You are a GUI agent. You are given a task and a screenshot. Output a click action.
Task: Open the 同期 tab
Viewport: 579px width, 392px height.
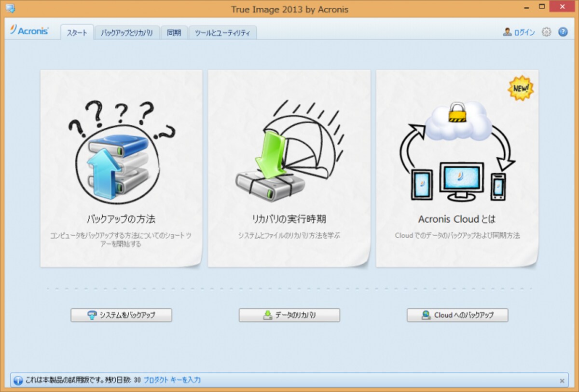click(x=174, y=33)
